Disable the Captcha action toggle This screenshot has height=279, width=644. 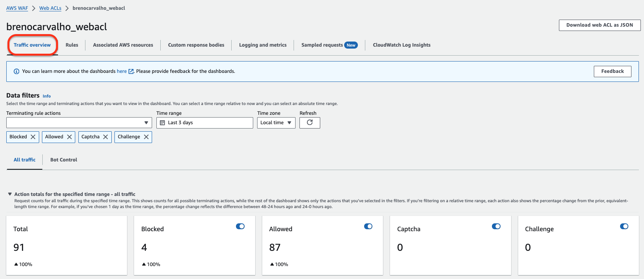coord(496,226)
